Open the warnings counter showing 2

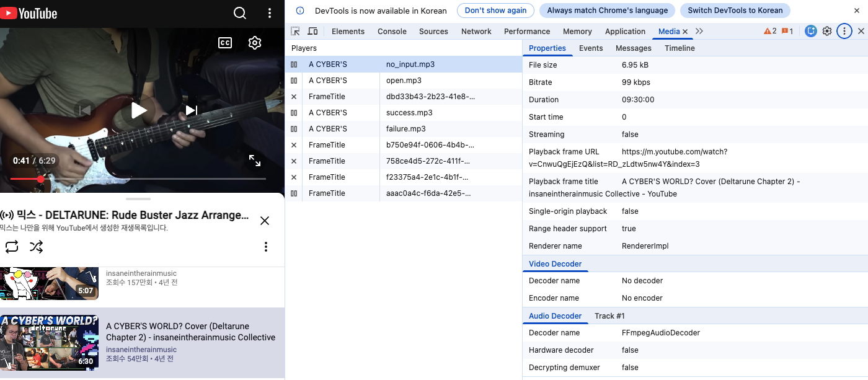tap(770, 31)
